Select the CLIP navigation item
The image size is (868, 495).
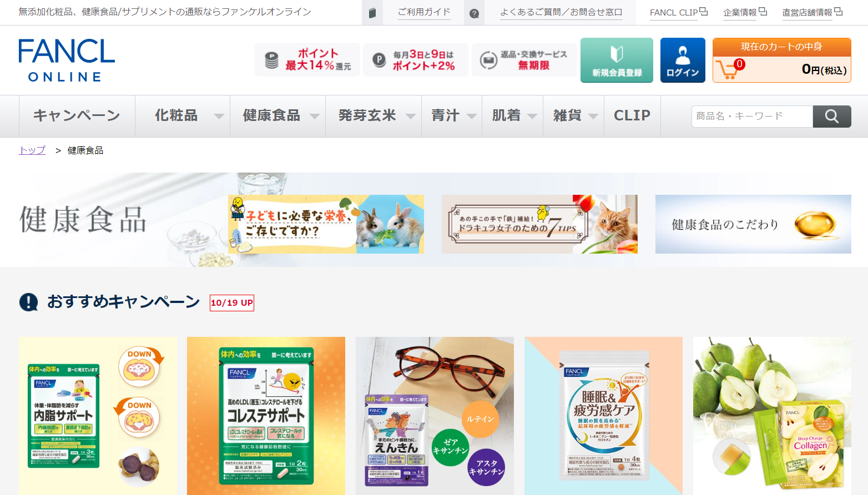point(632,115)
